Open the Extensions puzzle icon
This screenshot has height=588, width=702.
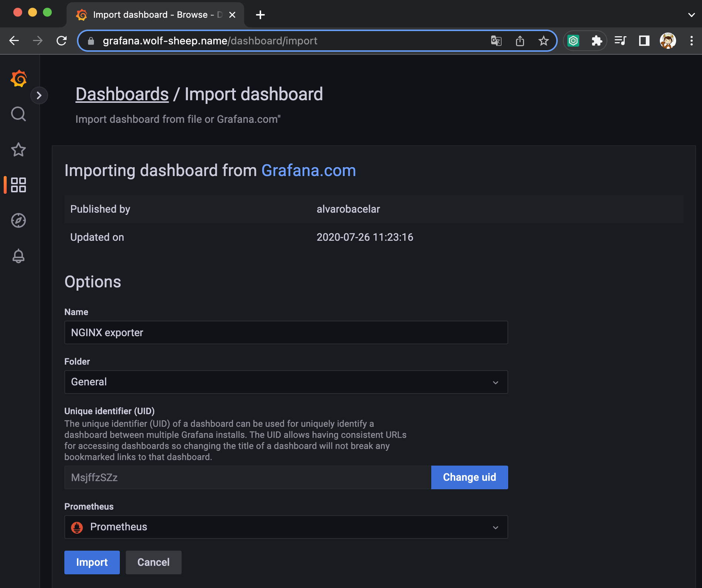click(x=597, y=41)
